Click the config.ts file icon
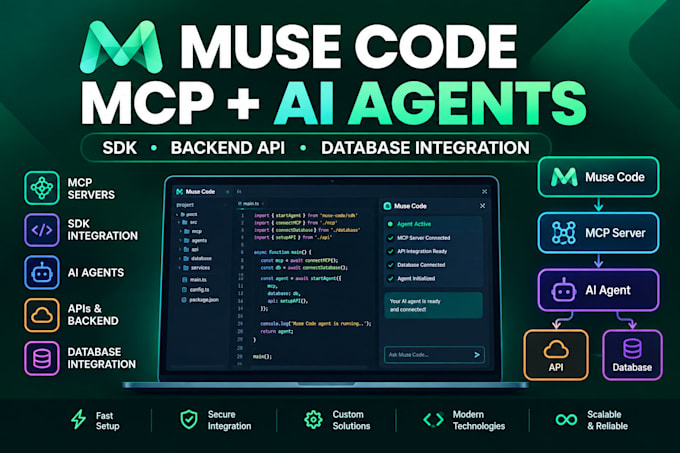 (184, 290)
